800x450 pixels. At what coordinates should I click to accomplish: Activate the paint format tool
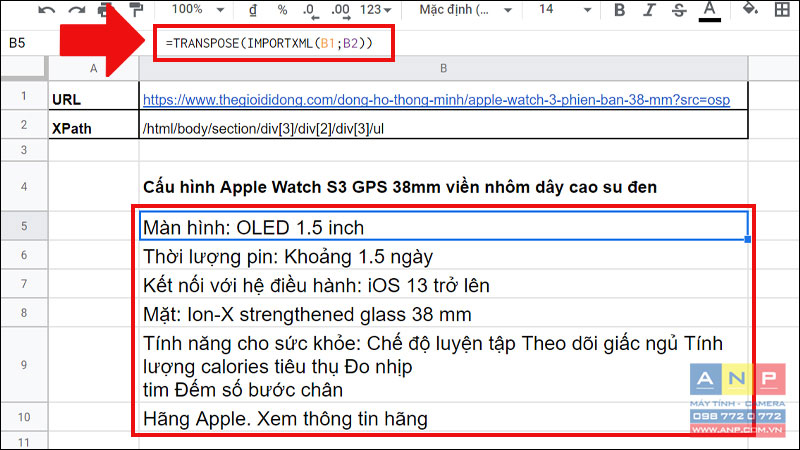(136, 9)
